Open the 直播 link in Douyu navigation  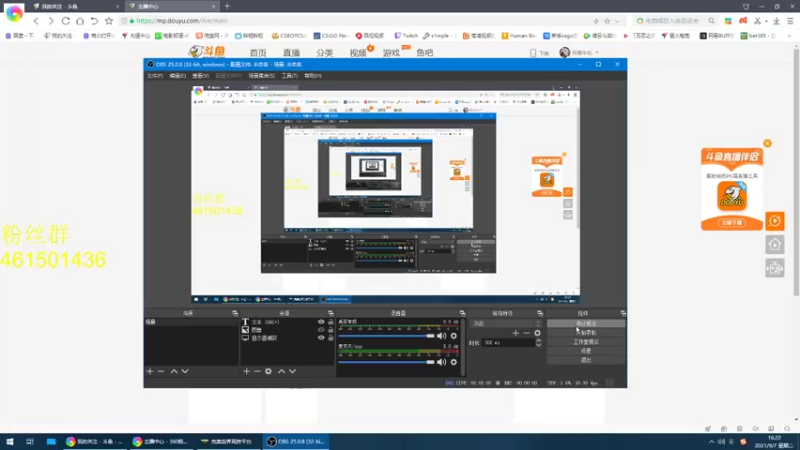[x=291, y=53]
